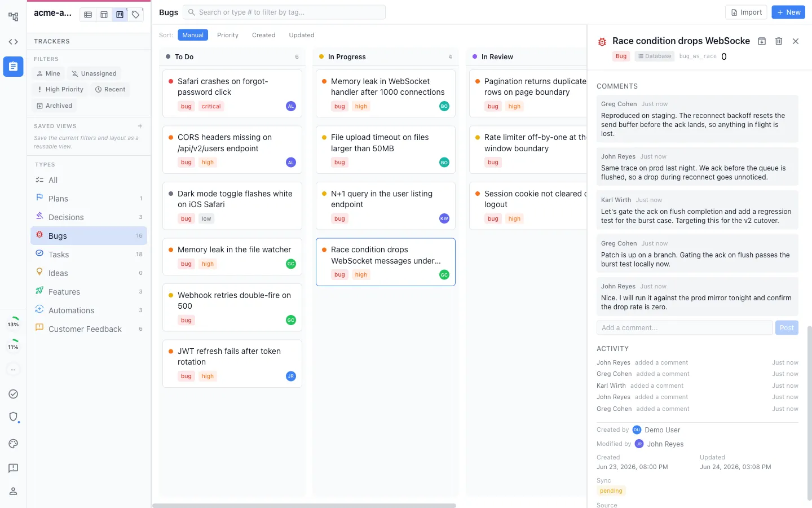Viewport: 812px width, 508px height.
Task: Archive the bug via detail panel archive icon
Action: click(762, 41)
